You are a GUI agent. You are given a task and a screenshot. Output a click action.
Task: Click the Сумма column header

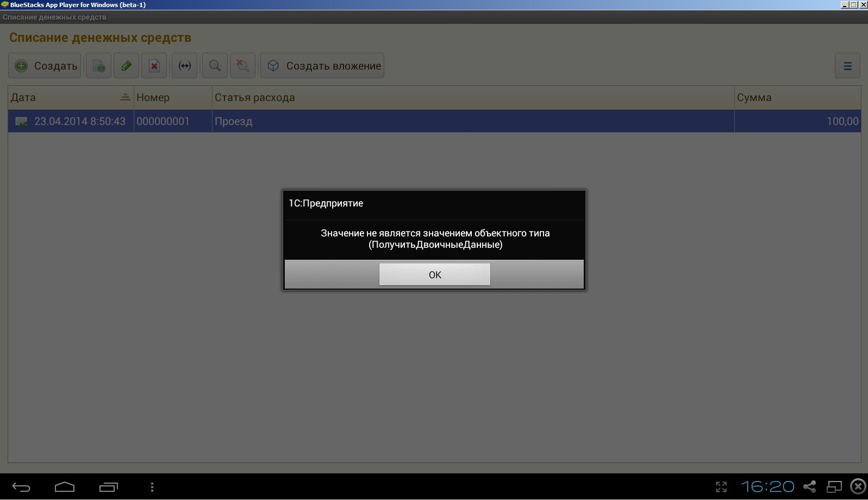[797, 98]
